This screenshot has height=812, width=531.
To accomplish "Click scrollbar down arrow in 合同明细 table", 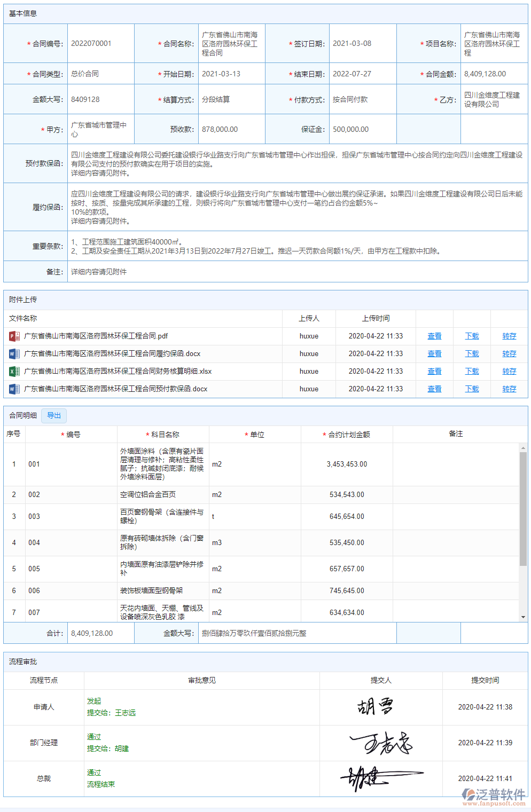I will tap(523, 617).
